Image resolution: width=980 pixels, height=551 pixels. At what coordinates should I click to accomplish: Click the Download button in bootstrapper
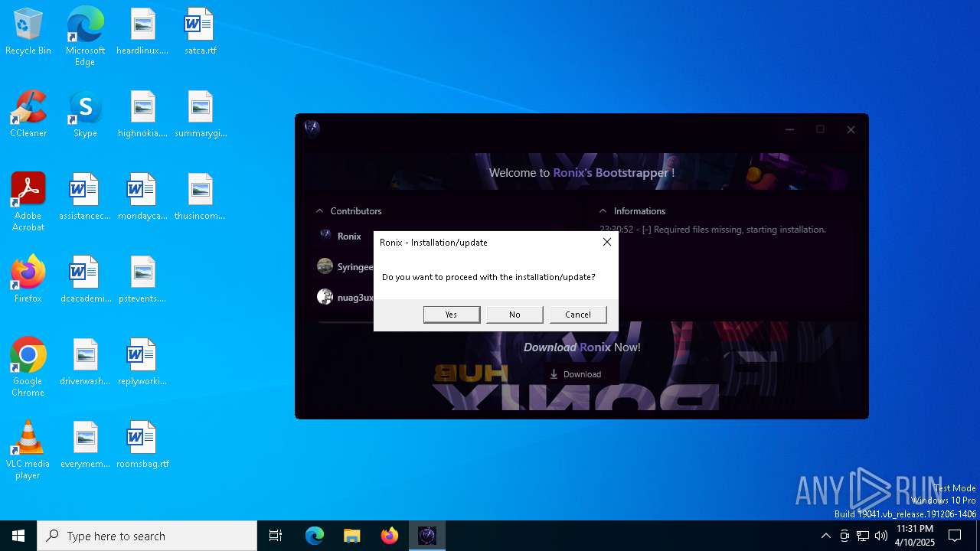pyautogui.click(x=576, y=374)
